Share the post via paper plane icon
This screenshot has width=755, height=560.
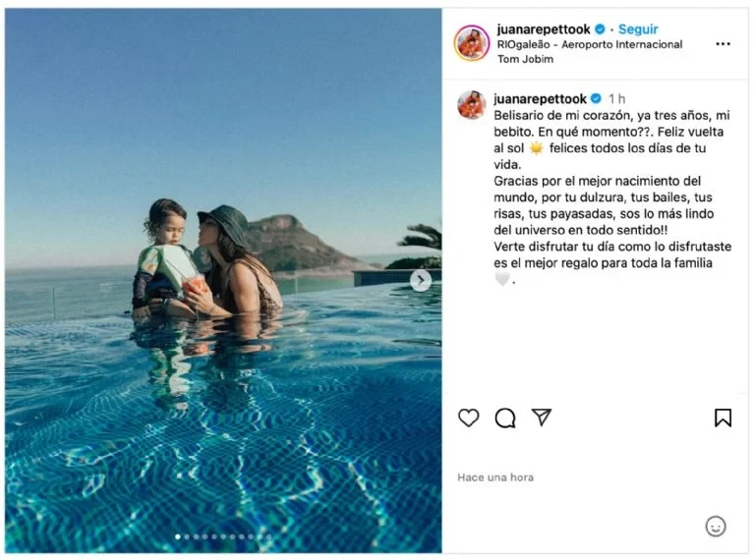click(542, 418)
